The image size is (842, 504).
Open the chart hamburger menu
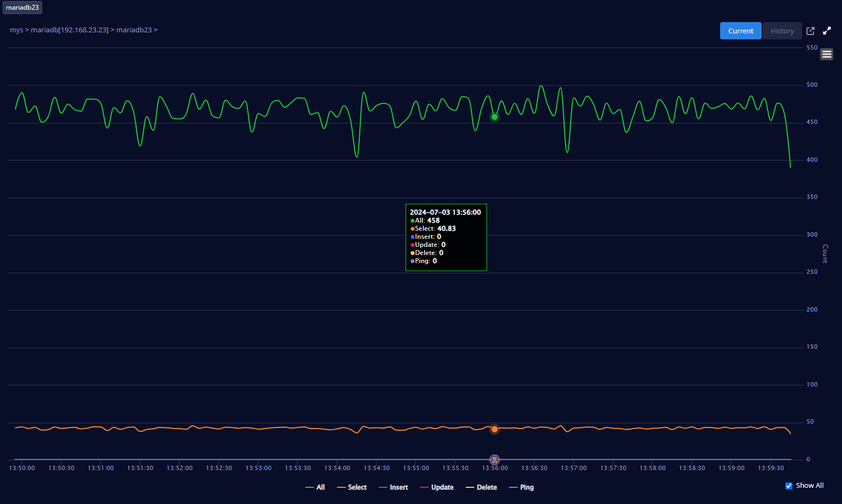[x=827, y=54]
